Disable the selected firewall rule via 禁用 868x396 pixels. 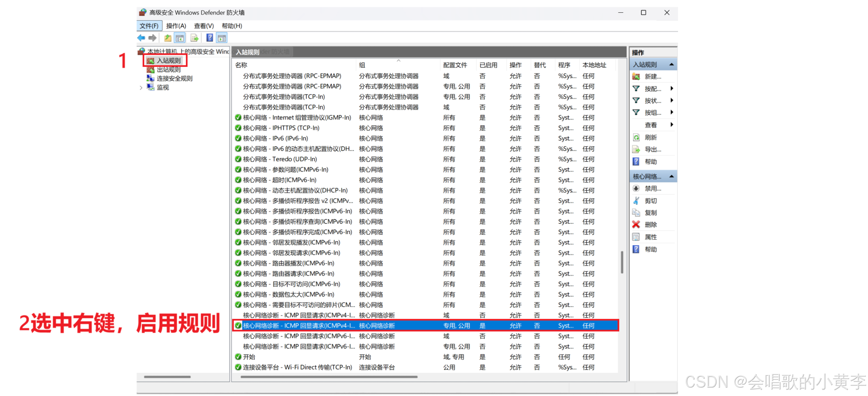(x=650, y=188)
